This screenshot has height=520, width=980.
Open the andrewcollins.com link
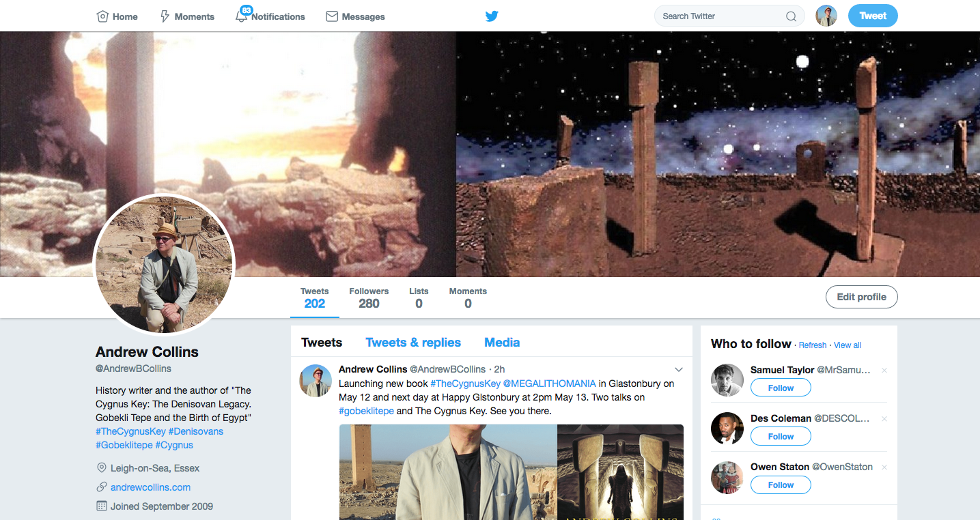pyautogui.click(x=150, y=487)
